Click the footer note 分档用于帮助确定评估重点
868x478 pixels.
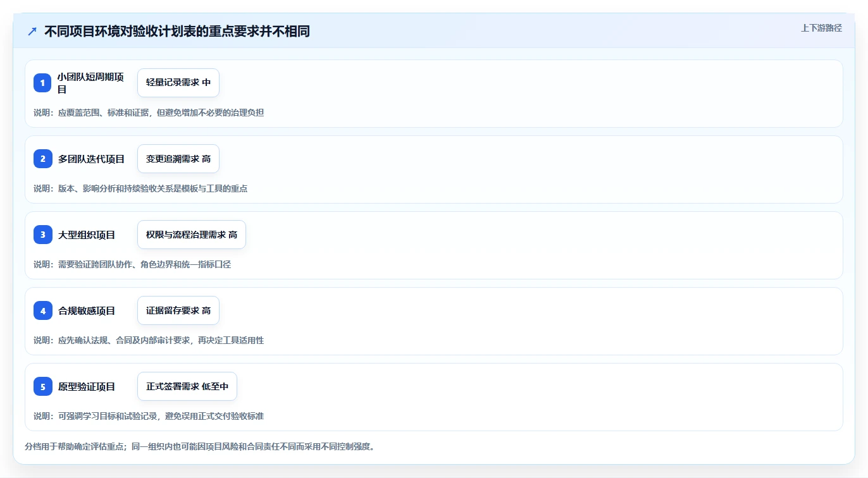coord(75,446)
